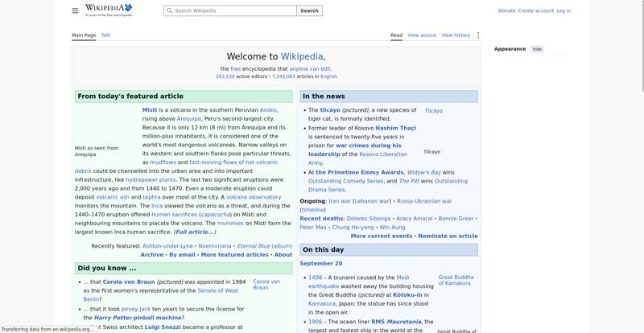644x333 pixels.
Task: Open the Arequipa link
Action: [189, 119]
